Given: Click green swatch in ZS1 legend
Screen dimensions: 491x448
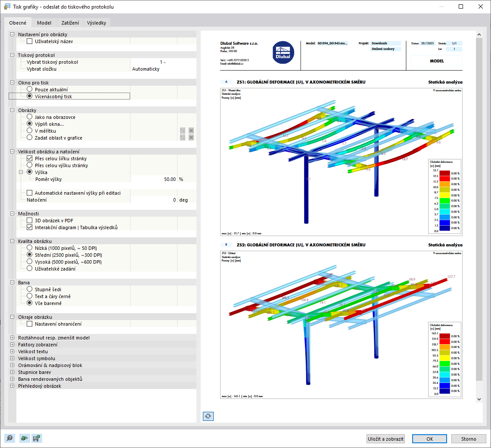Looking at the screenshot, I should click(444, 200).
